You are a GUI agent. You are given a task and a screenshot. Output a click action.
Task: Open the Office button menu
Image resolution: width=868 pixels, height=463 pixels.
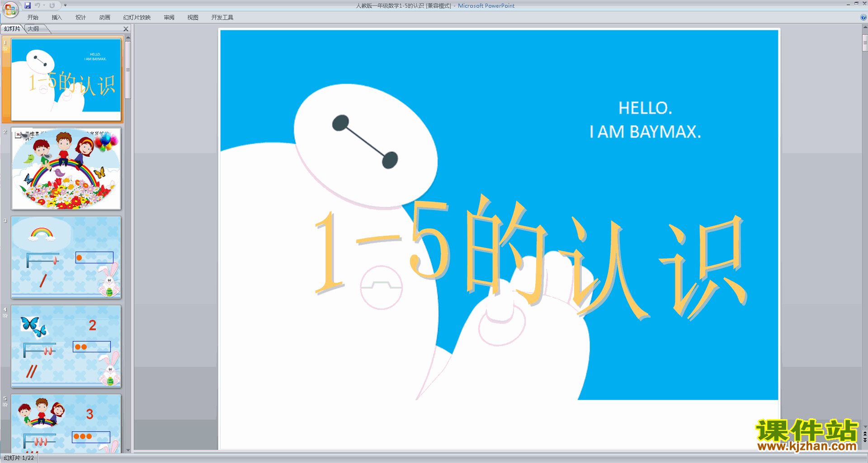coord(10,9)
